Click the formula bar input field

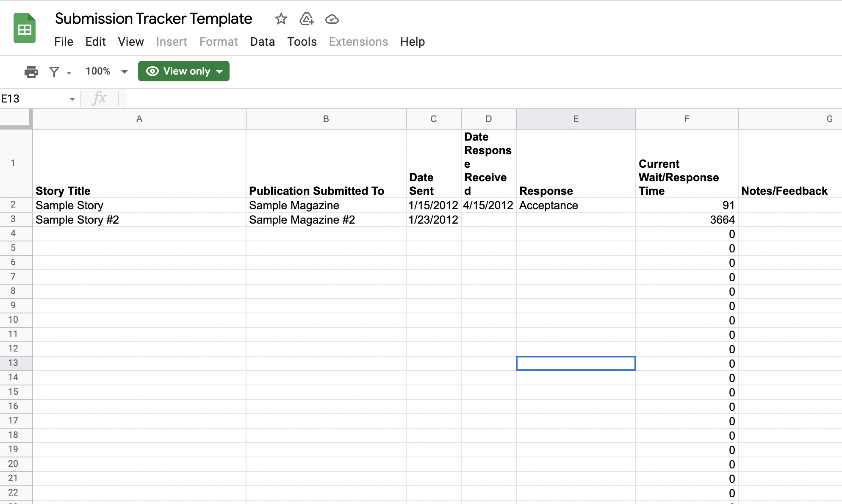point(466,99)
